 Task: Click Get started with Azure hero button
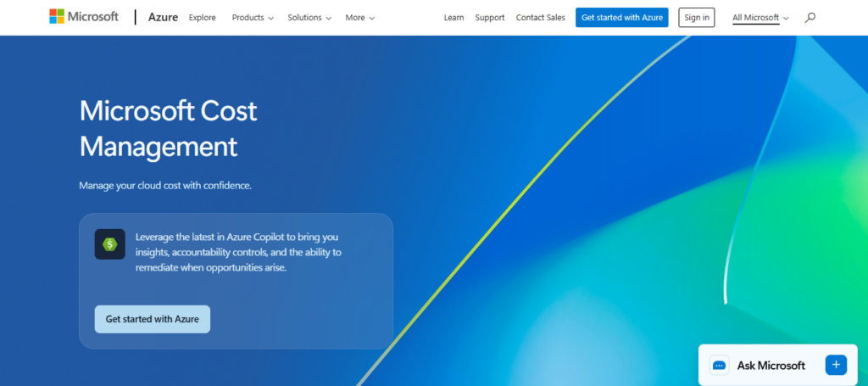coord(153,319)
